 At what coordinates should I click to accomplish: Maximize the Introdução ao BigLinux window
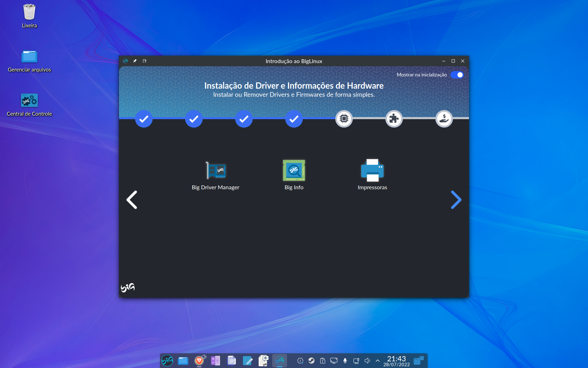pyautogui.click(x=453, y=61)
